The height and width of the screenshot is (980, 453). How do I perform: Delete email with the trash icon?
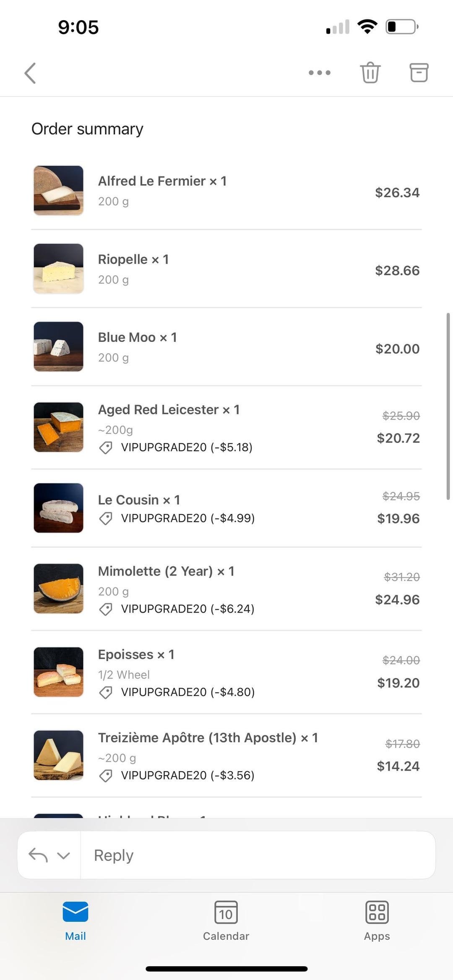(x=370, y=73)
